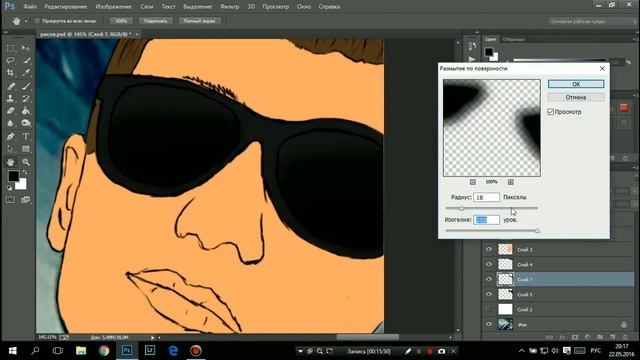Hide layer Слой 4 via eye icon
640x360 pixels.
click(x=489, y=264)
